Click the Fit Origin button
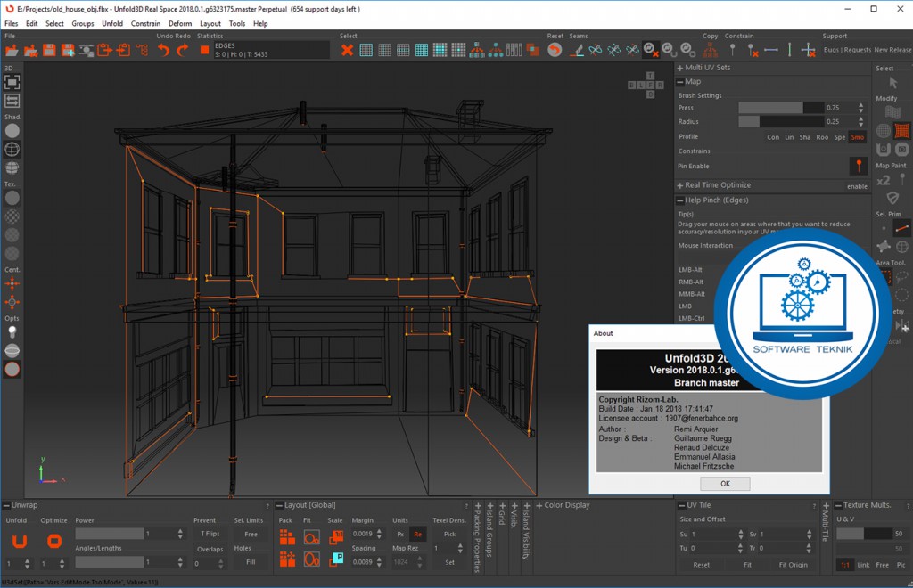Image resolution: width=913 pixels, height=588 pixels. (793, 565)
